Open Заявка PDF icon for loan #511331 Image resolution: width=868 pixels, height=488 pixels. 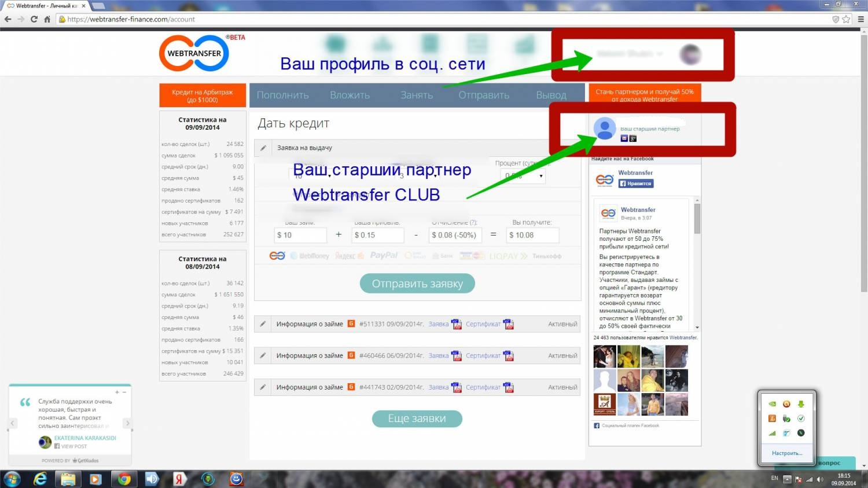tap(457, 324)
